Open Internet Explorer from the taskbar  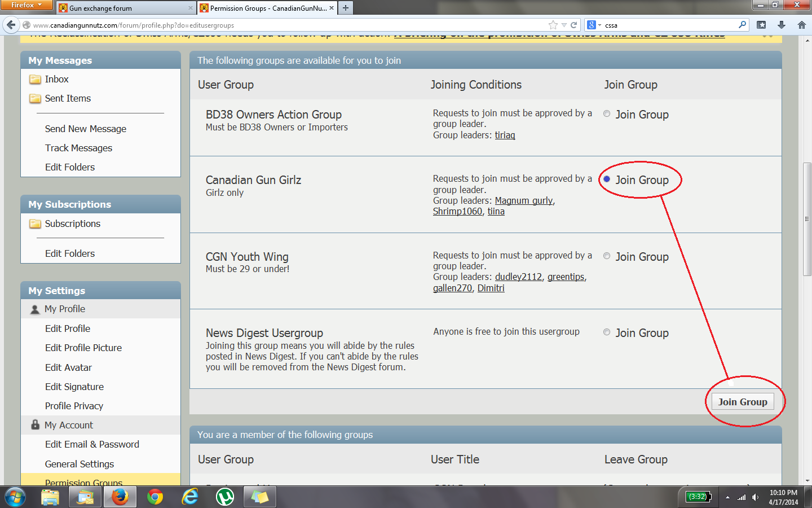tap(190, 497)
